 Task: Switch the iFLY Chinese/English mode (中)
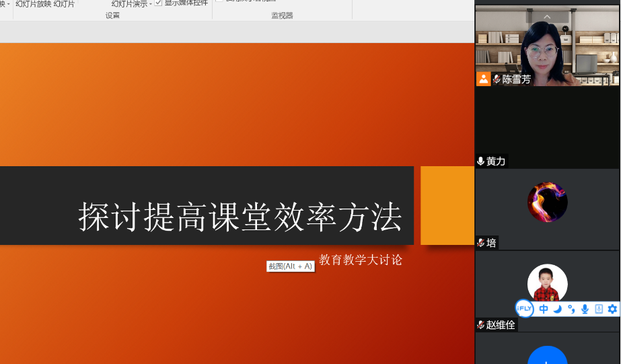544,309
